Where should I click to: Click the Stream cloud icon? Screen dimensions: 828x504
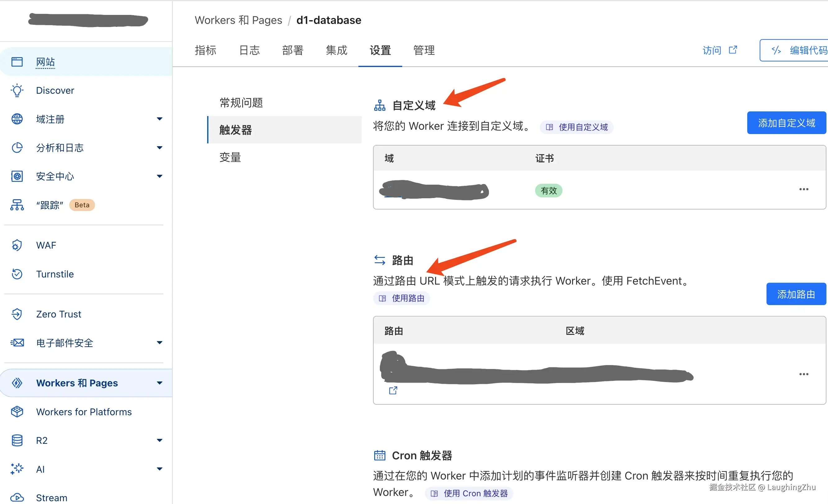click(x=17, y=497)
